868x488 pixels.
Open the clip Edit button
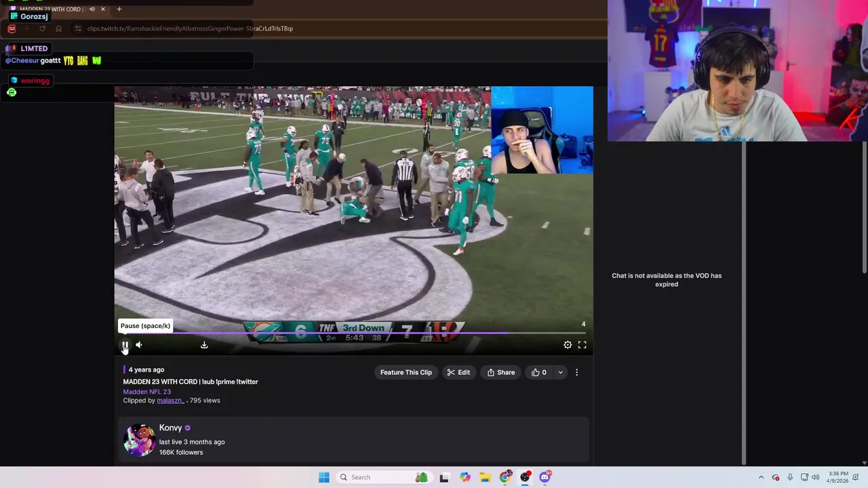click(458, 372)
